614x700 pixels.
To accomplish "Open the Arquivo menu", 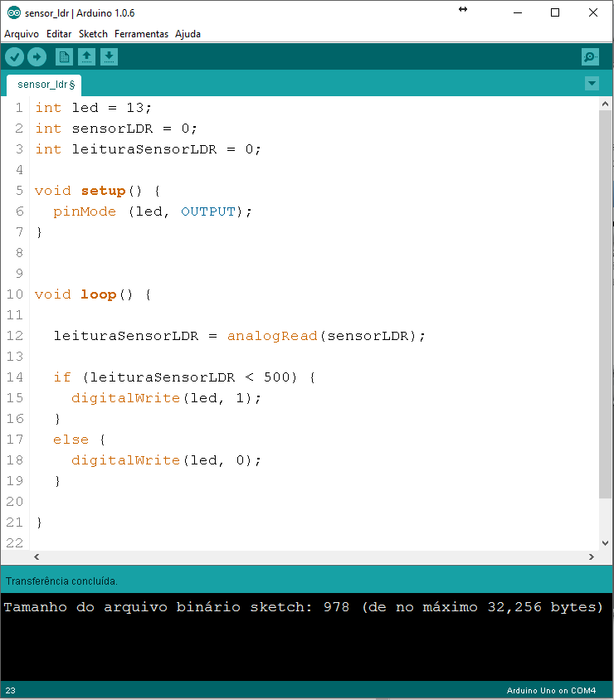I will tap(22, 34).
